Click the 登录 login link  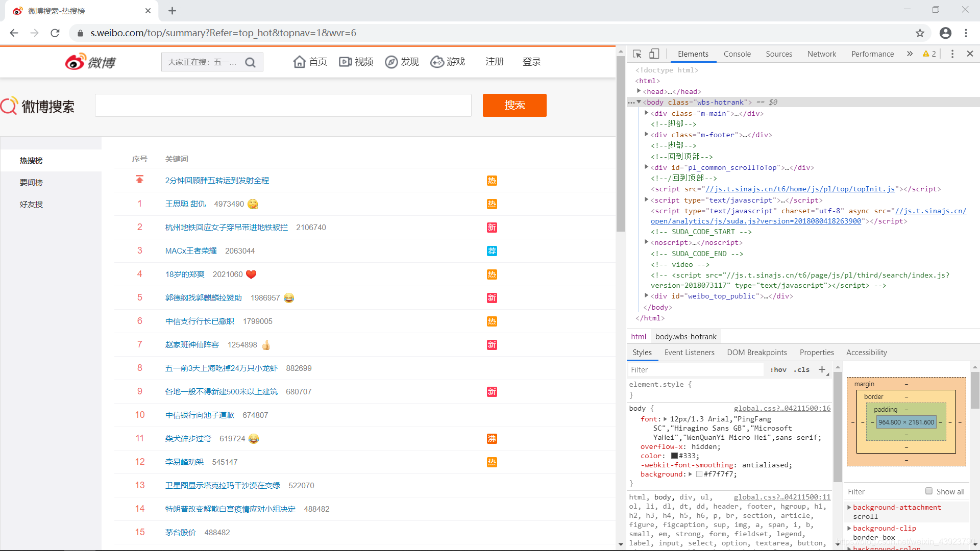[x=531, y=62]
